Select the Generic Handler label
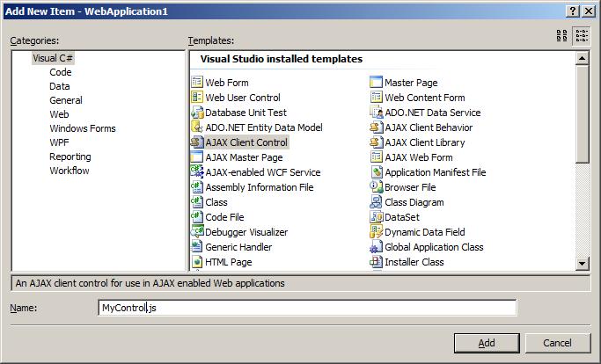The image size is (601, 364). (238, 247)
